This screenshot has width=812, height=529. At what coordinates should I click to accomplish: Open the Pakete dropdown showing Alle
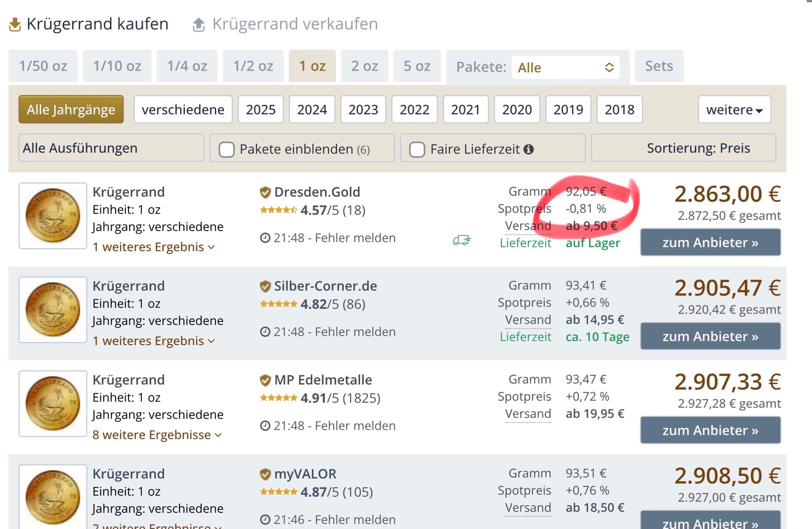pos(565,67)
